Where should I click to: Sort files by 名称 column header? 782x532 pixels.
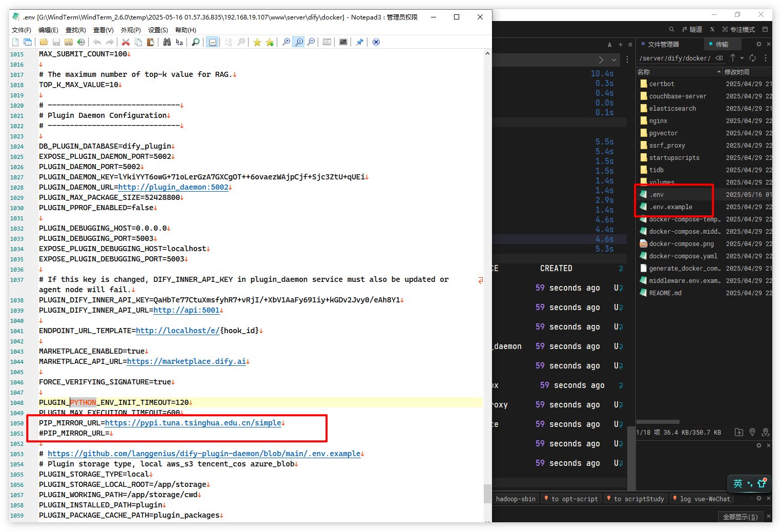coord(680,72)
